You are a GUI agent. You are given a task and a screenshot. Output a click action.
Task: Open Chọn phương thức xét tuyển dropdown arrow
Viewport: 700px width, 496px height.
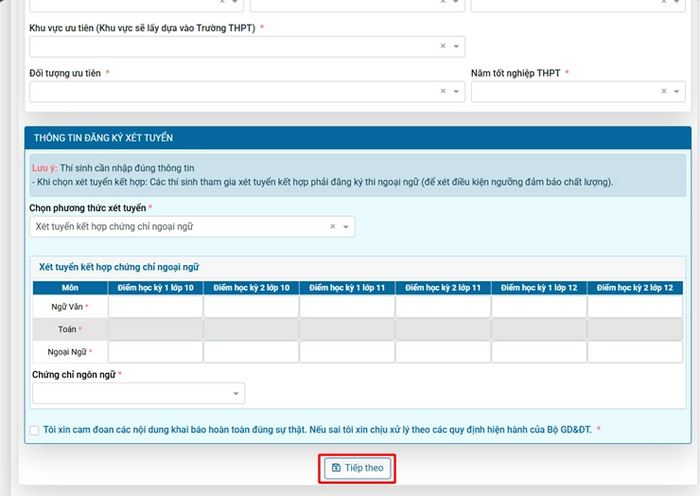(346, 227)
